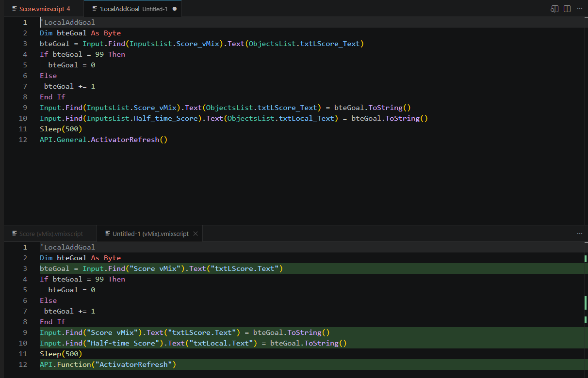
Task: Click 'bteGoal = 0' in Untitled-1 (vMix).vmixscript editor
Action: [72, 290]
